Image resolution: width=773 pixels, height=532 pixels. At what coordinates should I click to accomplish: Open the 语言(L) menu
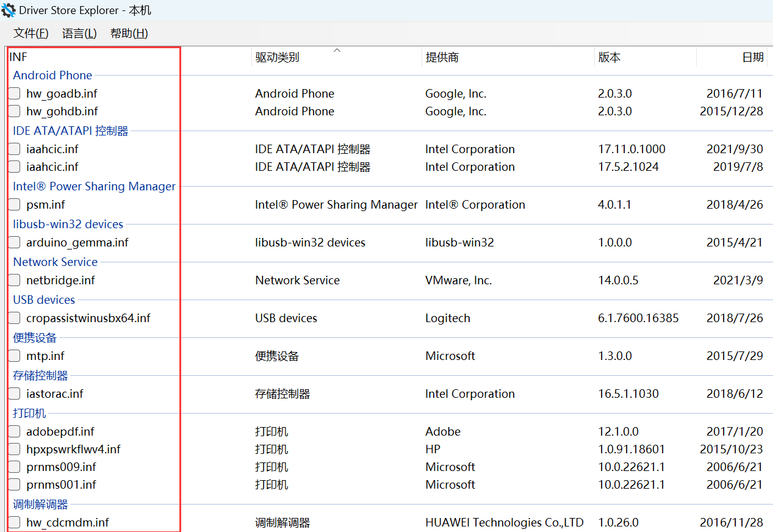coord(79,34)
